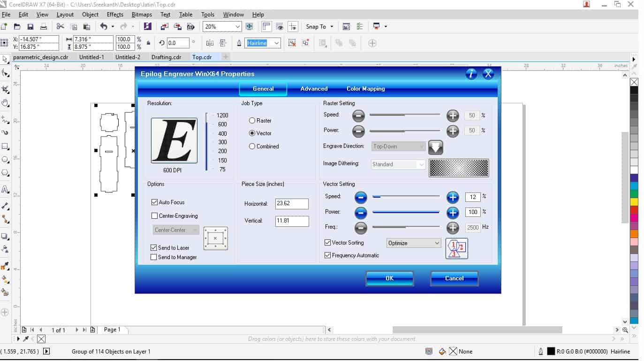
Task: Click the vector Speed slider track
Action: point(406,197)
